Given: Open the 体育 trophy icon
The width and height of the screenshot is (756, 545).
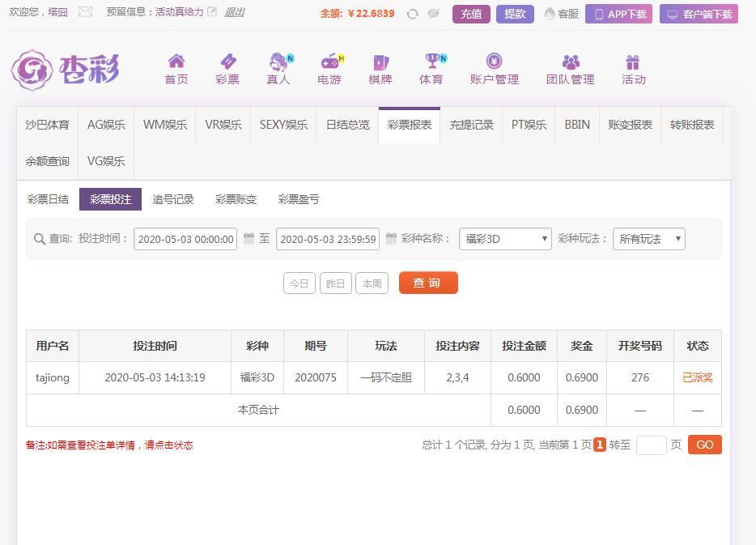Looking at the screenshot, I should point(431,62).
